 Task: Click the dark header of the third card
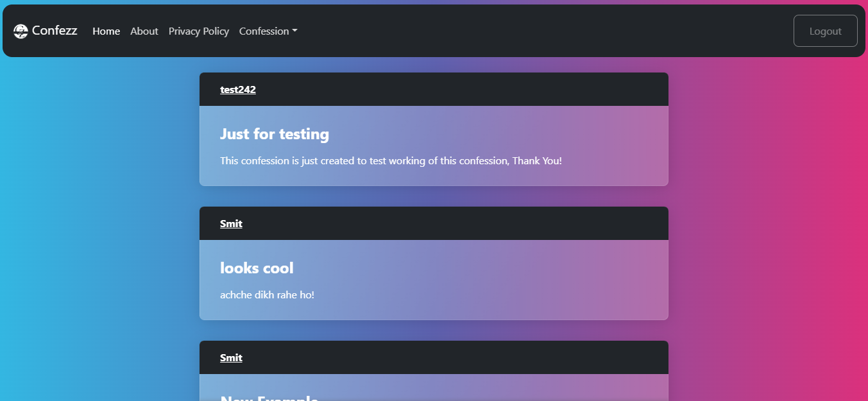pos(449,358)
